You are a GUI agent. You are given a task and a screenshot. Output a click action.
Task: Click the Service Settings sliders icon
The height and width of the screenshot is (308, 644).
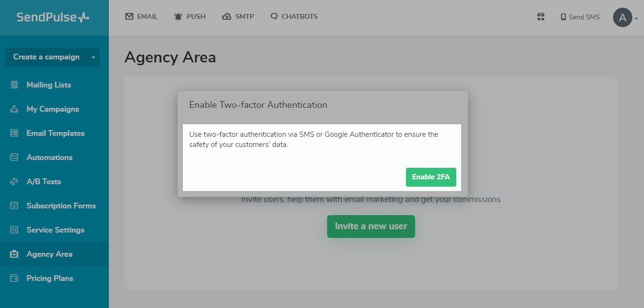point(14,230)
